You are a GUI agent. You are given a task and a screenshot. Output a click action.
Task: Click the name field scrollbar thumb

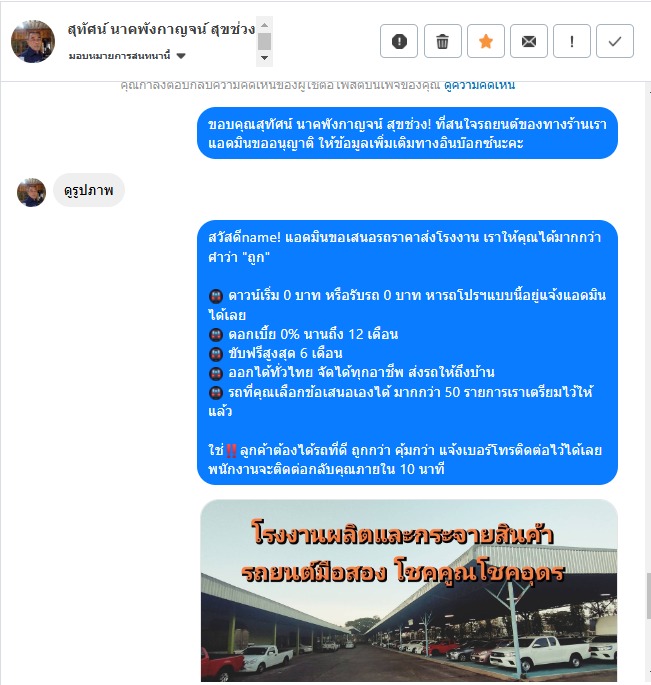point(264,42)
